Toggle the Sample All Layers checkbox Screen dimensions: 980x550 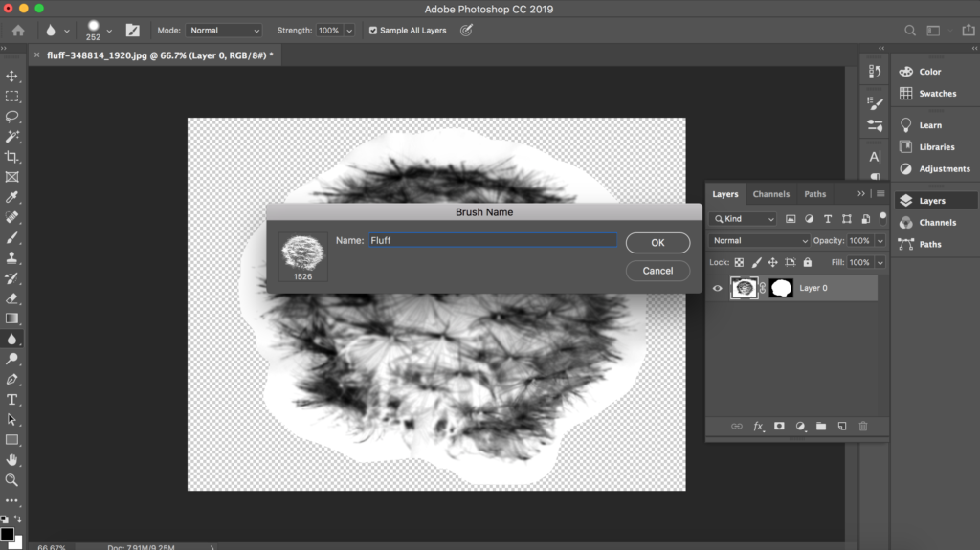pos(373,30)
